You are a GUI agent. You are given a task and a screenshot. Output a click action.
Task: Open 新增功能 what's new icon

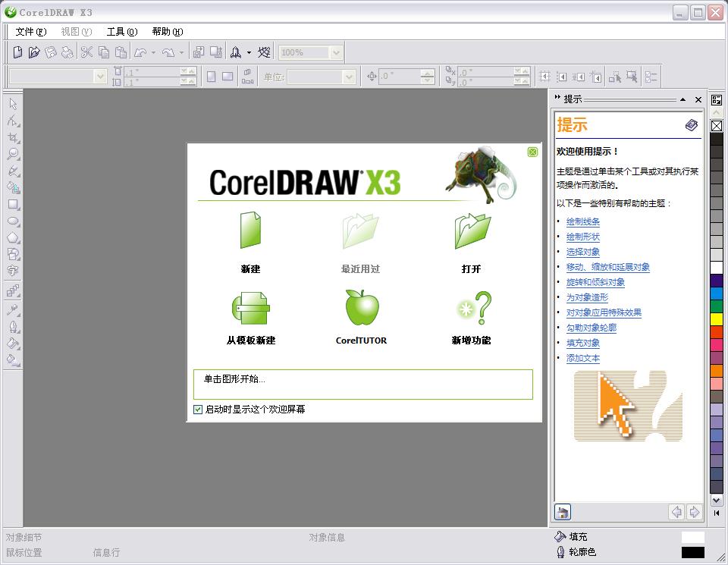[473, 308]
